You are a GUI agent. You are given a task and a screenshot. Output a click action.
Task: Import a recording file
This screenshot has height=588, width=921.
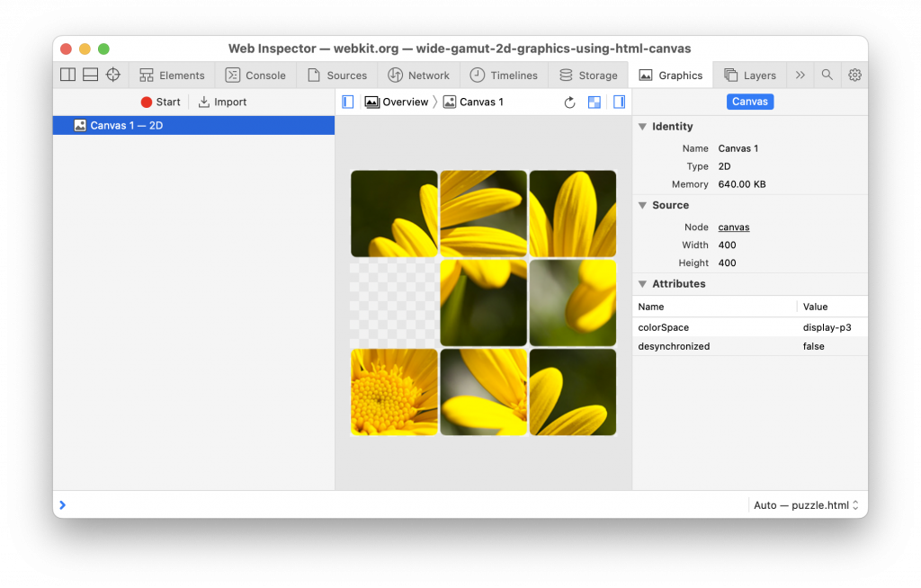[x=222, y=102]
